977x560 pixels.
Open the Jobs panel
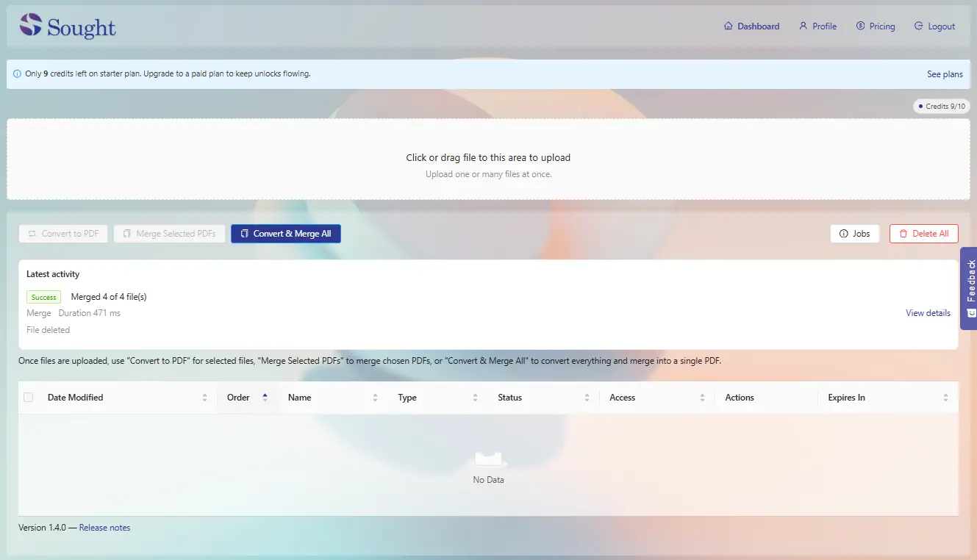coord(855,234)
